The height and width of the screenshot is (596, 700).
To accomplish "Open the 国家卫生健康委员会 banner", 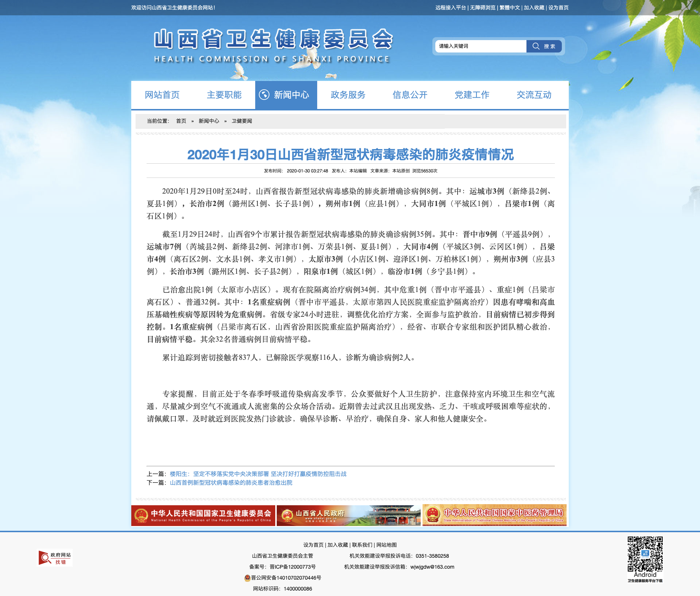I will tap(203, 515).
